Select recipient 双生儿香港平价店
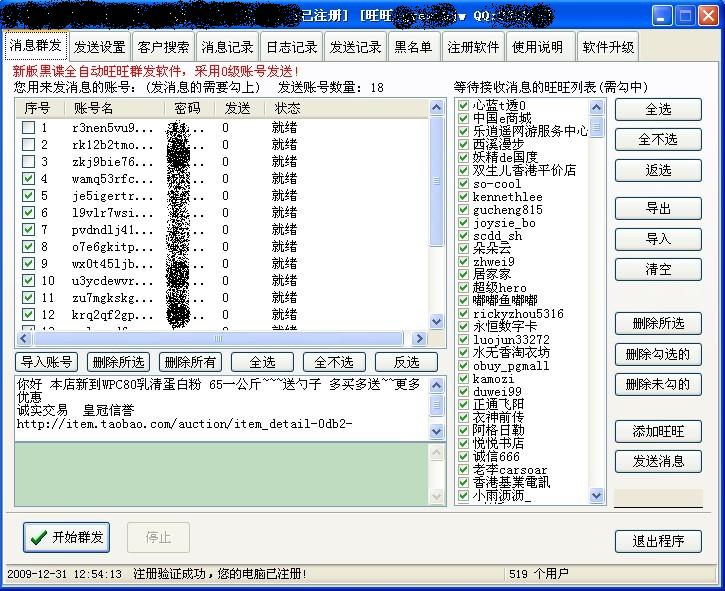 click(524, 170)
